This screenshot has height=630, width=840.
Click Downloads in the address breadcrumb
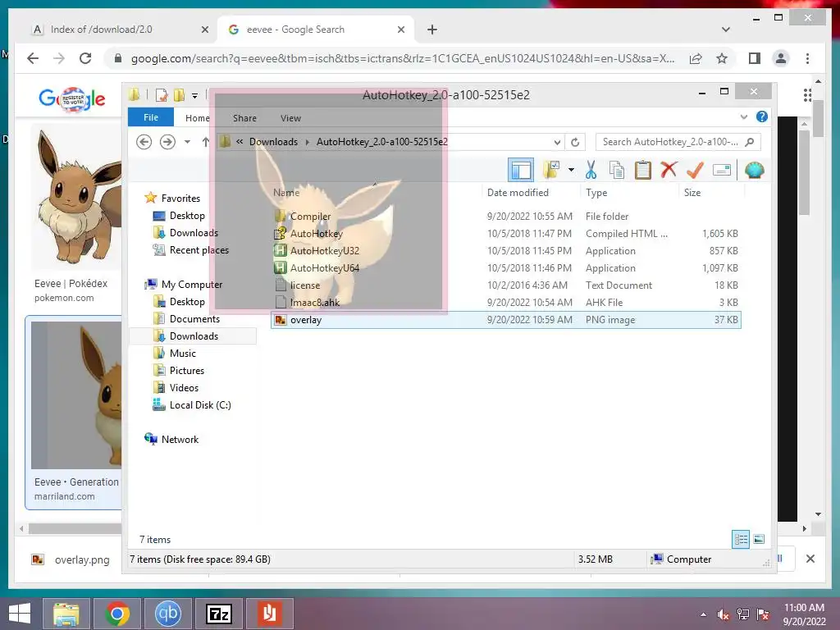click(x=273, y=142)
